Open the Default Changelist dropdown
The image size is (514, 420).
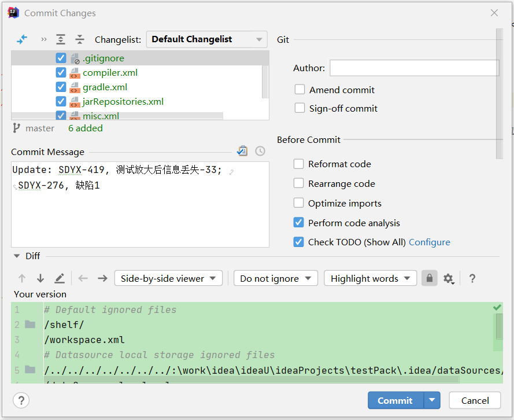click(x=207, y=39)
